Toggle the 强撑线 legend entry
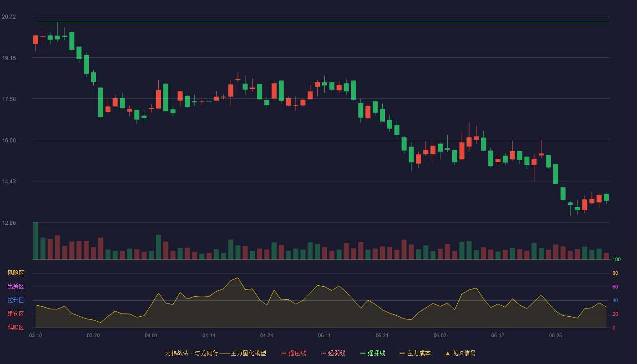 click(373, 353)
